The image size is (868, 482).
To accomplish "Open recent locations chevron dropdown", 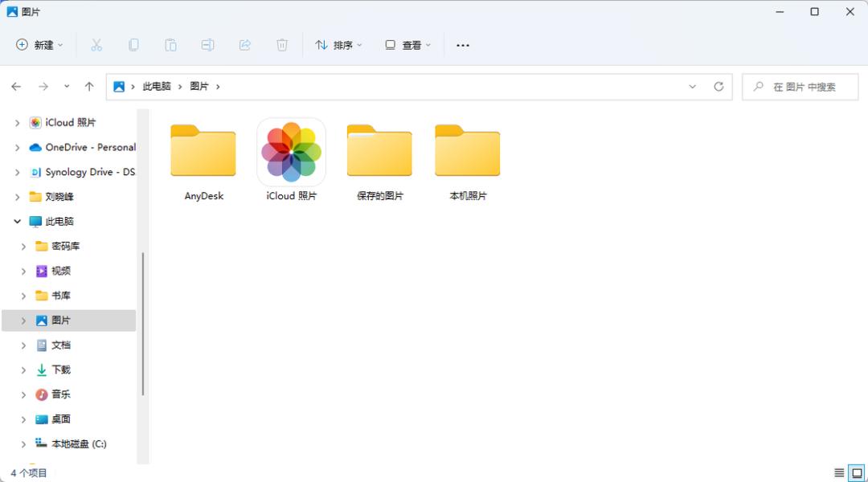I will pyautogui.click(x=67, y=86).
